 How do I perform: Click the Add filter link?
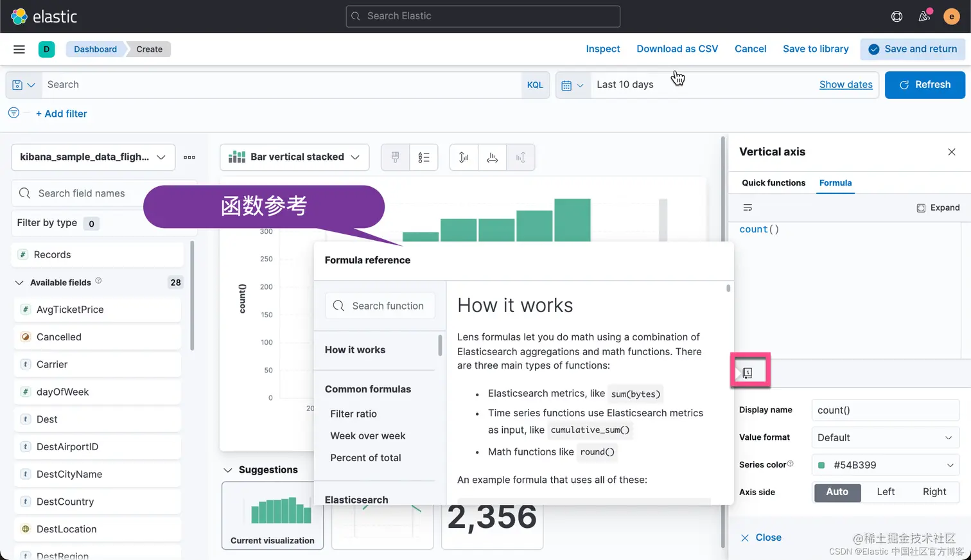(x=61, y=114)
